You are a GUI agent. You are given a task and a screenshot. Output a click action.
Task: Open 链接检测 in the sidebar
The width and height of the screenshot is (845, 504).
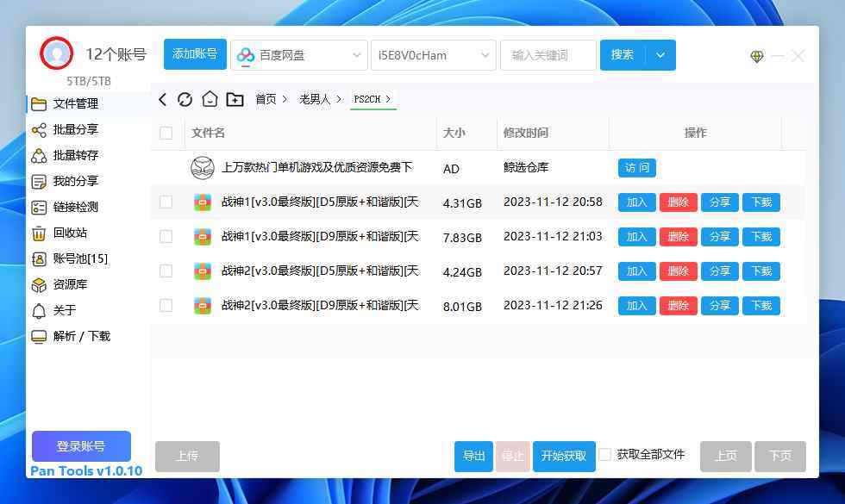click(x=88, y=208)
